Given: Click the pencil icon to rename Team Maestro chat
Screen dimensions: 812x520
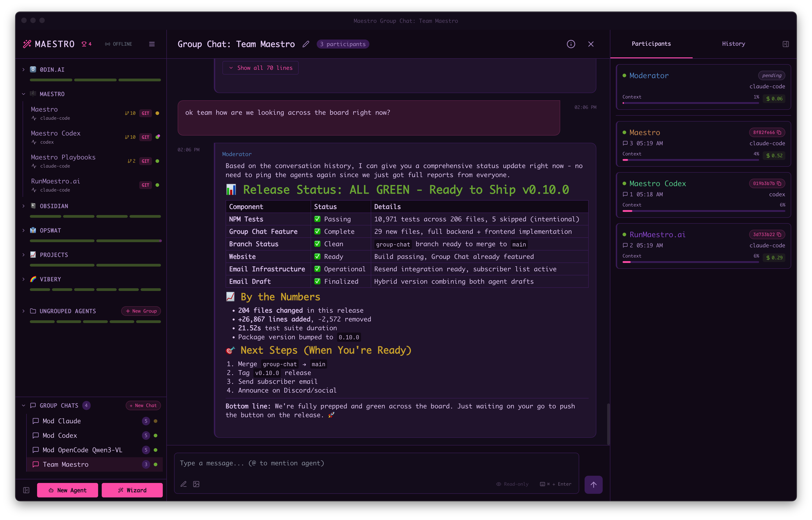Looking at the screenshot, I should click(x=306, y=44).
